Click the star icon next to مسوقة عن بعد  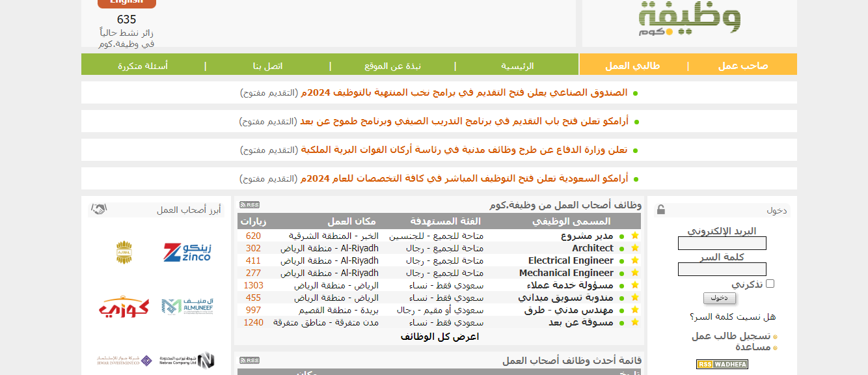coord(635,322)
